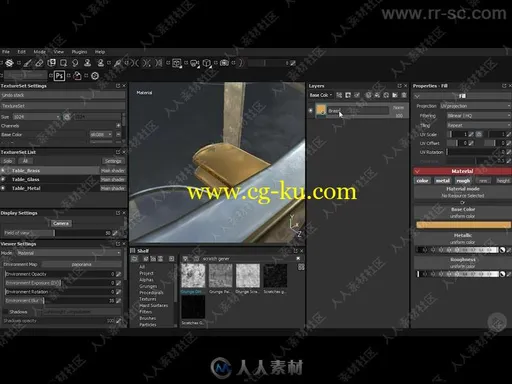The width and height of the screenshot is (512, 384).
Task: Add a folder using the Layers folder icon
Action: click(x=395, y=95)
